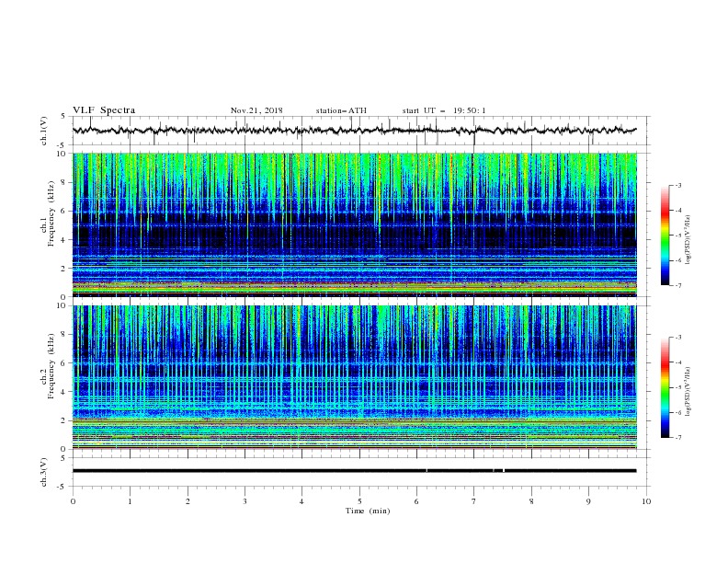Screen dimensions: 728x563
Task: Click the "1" tick on the time axis
Action: (x=130, y=501)
